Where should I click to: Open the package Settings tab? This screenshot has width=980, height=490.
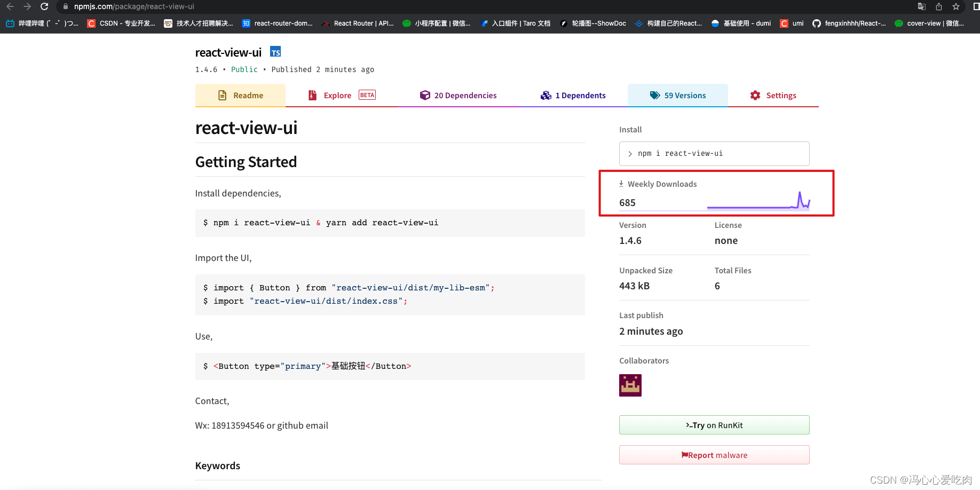(773, 96)
